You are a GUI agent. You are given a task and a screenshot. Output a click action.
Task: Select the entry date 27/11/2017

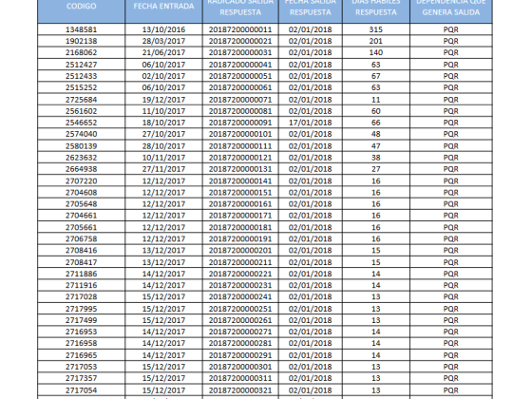(163, 169)
